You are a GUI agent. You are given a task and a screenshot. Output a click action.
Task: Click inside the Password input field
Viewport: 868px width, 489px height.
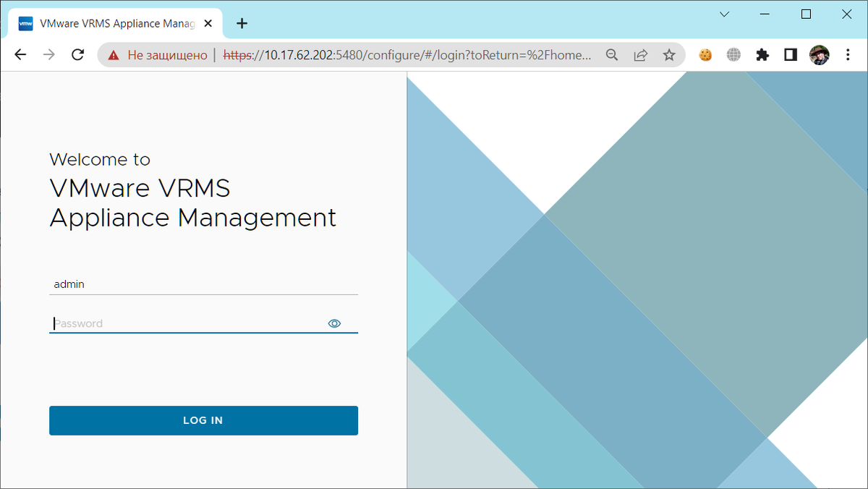[181, 323]
